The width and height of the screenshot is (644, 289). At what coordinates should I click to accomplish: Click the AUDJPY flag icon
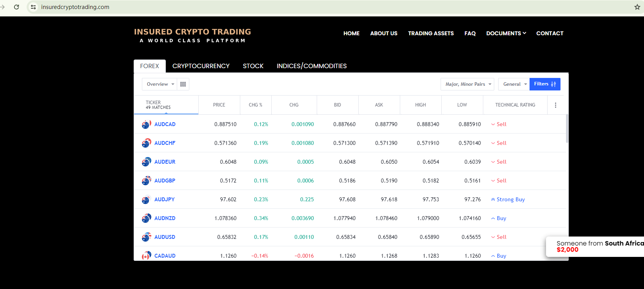(146, 199)
